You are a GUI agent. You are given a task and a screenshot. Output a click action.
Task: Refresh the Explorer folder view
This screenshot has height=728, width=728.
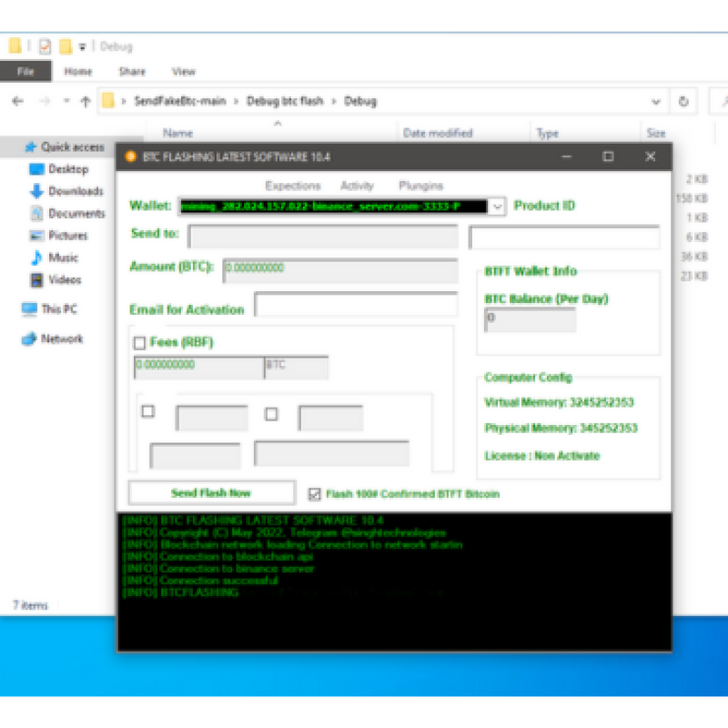(x=683, y=101)
